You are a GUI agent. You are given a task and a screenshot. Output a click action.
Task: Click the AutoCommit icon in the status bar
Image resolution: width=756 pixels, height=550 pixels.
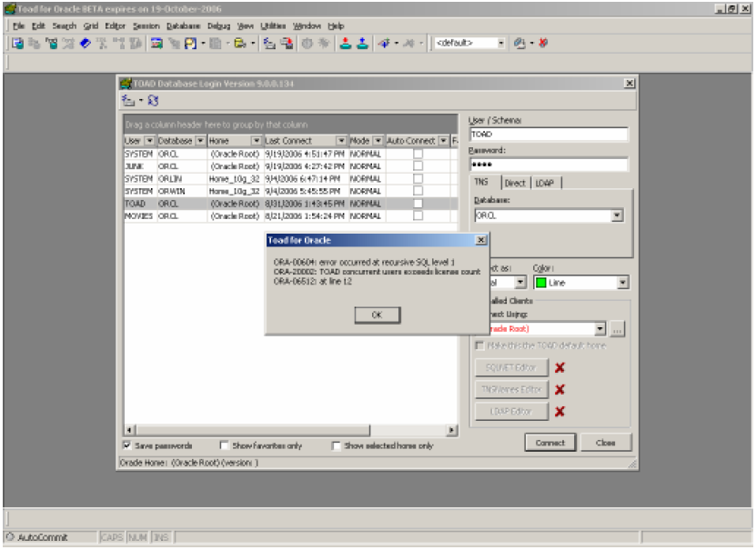(x=10, y=536)
